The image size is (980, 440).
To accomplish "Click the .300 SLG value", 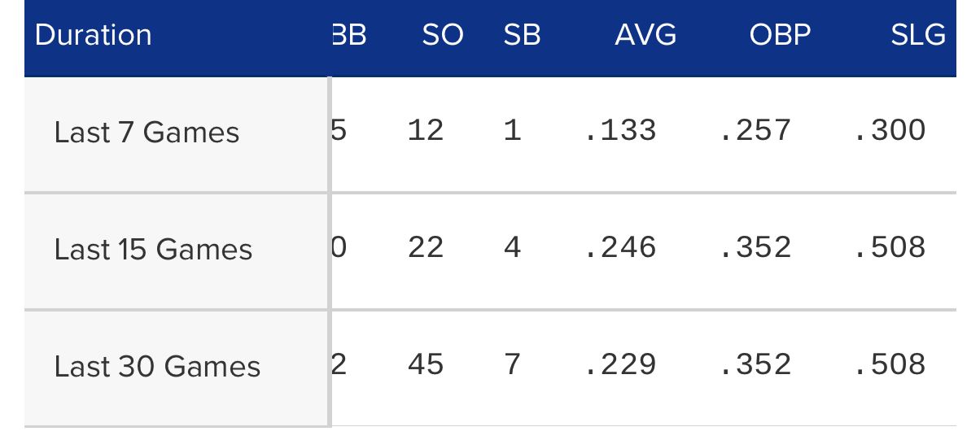I will pyautogui.click(x=890, y=130).
